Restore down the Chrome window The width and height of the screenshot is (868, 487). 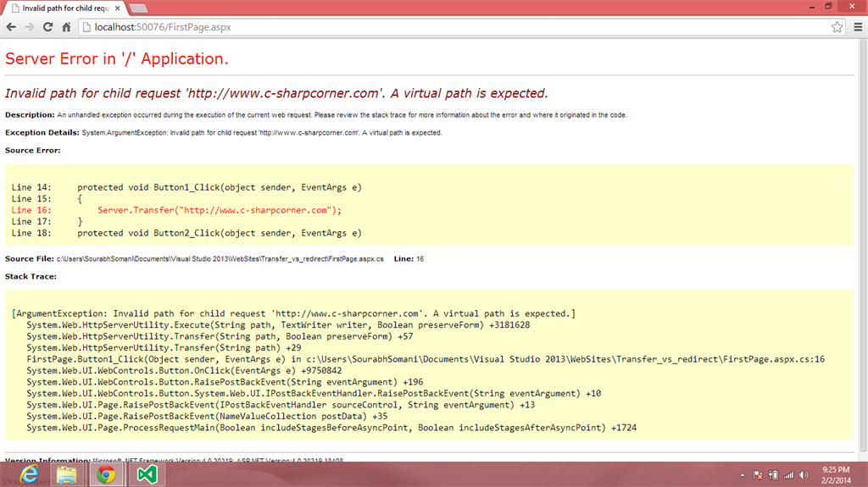point(829,7)
